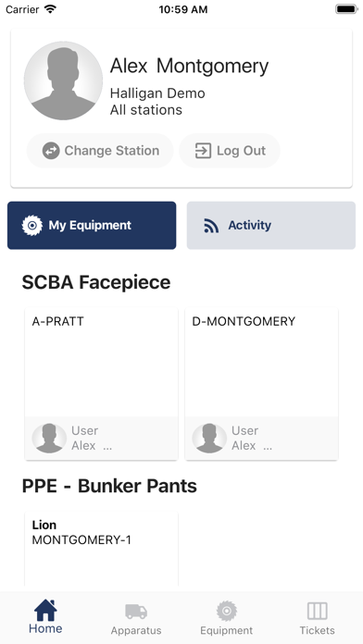This screenshot has width=363, height=644.
Task: Tap the Change Station button label
Action: (x=112, y=151)
